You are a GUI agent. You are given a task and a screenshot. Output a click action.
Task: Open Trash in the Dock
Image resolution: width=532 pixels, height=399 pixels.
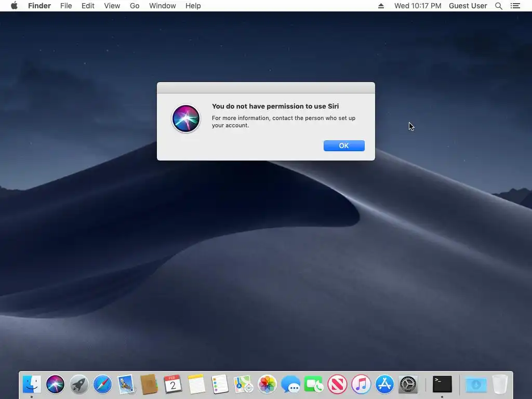[500, 384]
